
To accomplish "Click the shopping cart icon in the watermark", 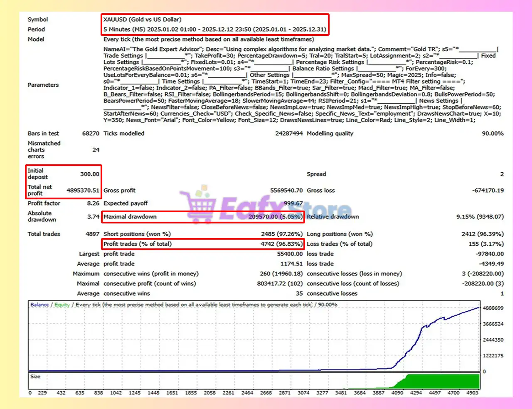I will click(x=199, y=204).
